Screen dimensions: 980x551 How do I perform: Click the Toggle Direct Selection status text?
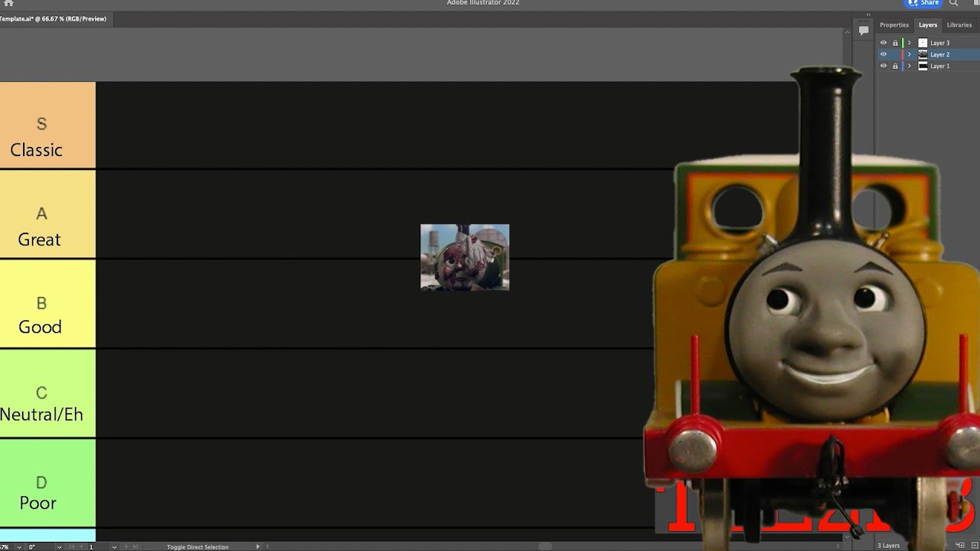(198, 547)
